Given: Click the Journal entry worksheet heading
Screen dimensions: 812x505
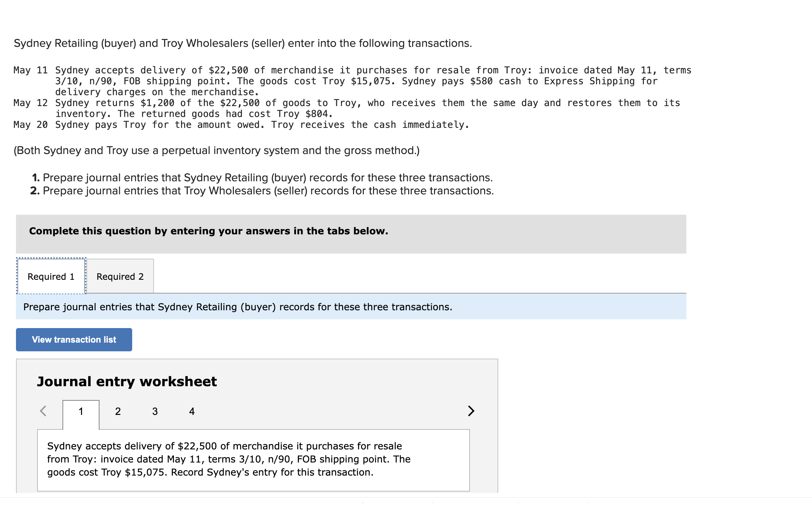Looking at the screenshot, I should tap(126, 381).
